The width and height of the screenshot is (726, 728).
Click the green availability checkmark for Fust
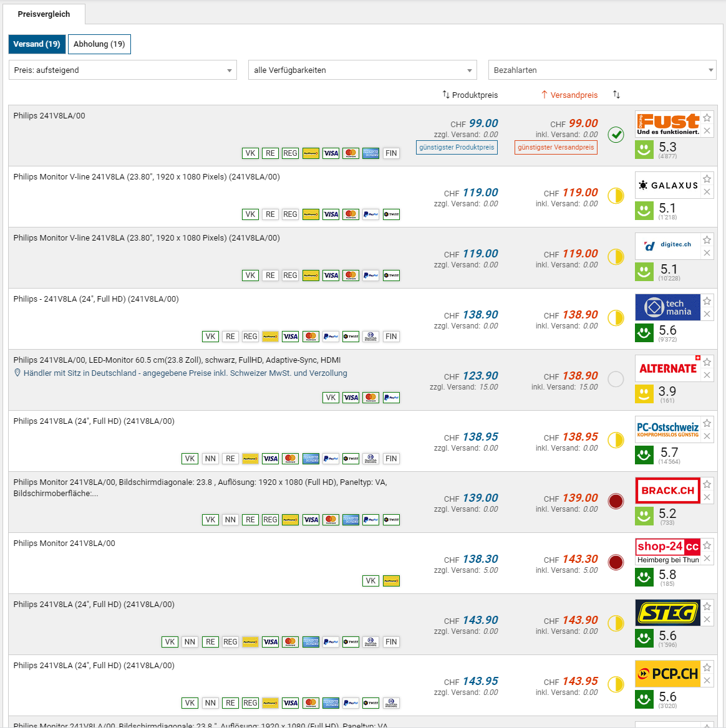click(x=616, y=135)
